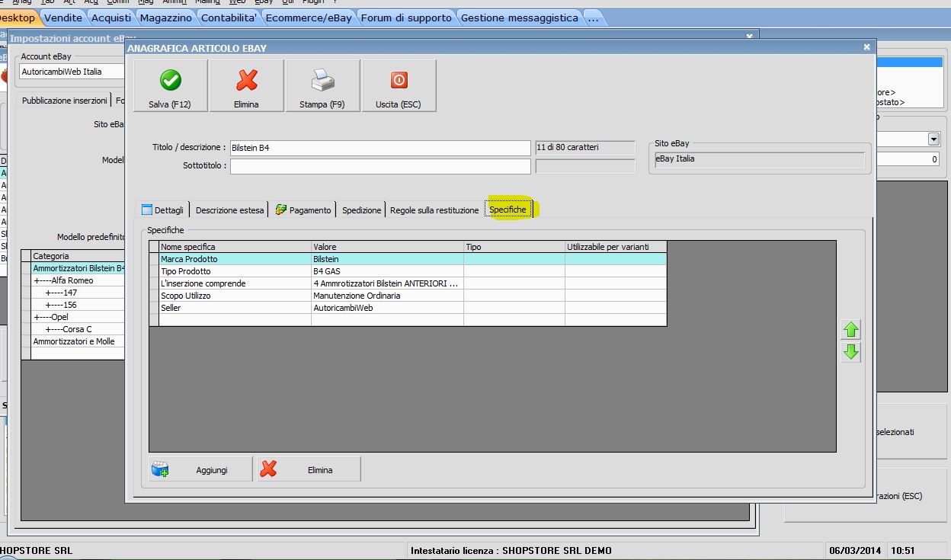Screen dimensions: 951x560
Task: Add a specification with Aggiungi button
Action: (201, 469)
